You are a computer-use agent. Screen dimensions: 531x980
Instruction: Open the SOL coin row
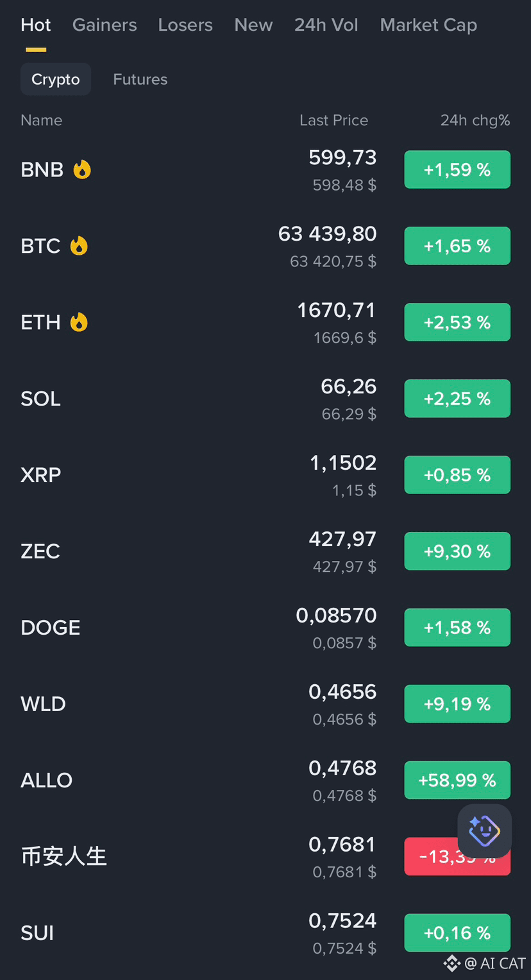pos(265,399)
